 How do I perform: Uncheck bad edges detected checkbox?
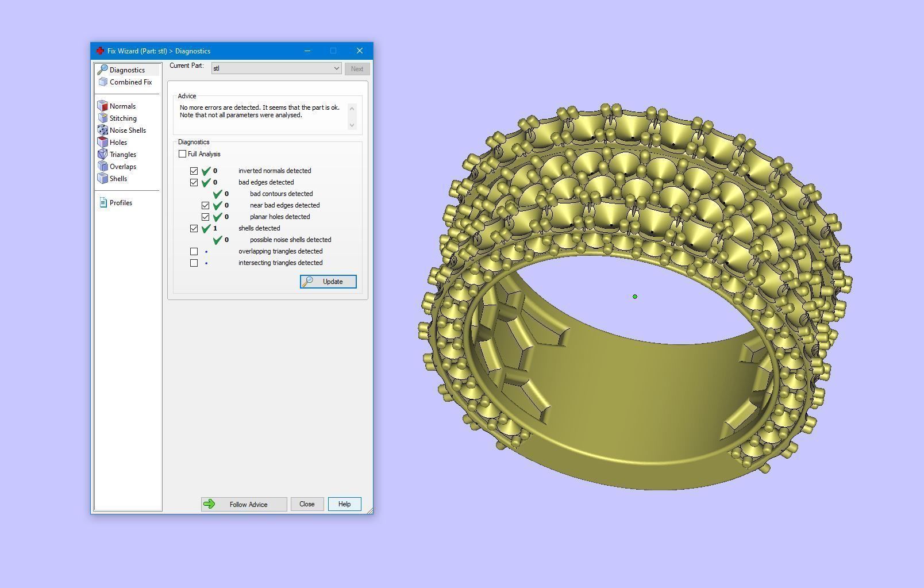pos(194,183)
